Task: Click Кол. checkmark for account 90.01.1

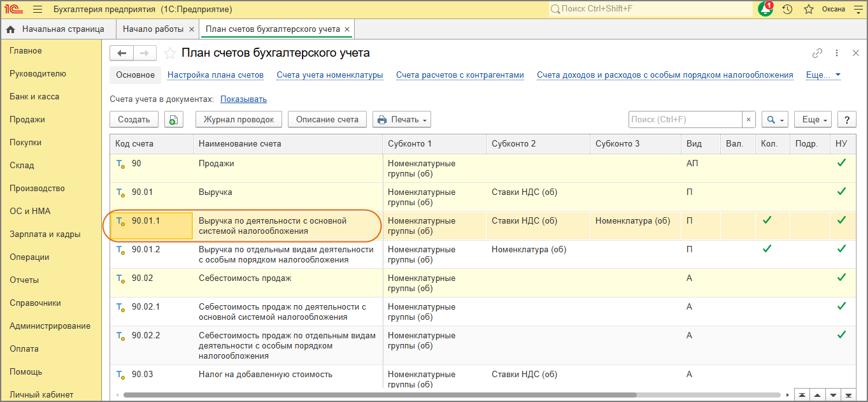Action: click(767, 220)
